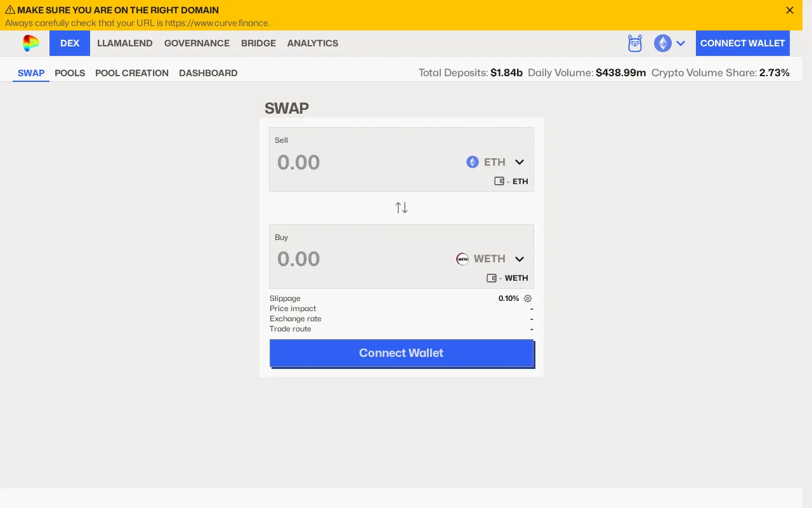
Task: Swap sell and buy tokens with arrows icon
Action: point(402,208)
